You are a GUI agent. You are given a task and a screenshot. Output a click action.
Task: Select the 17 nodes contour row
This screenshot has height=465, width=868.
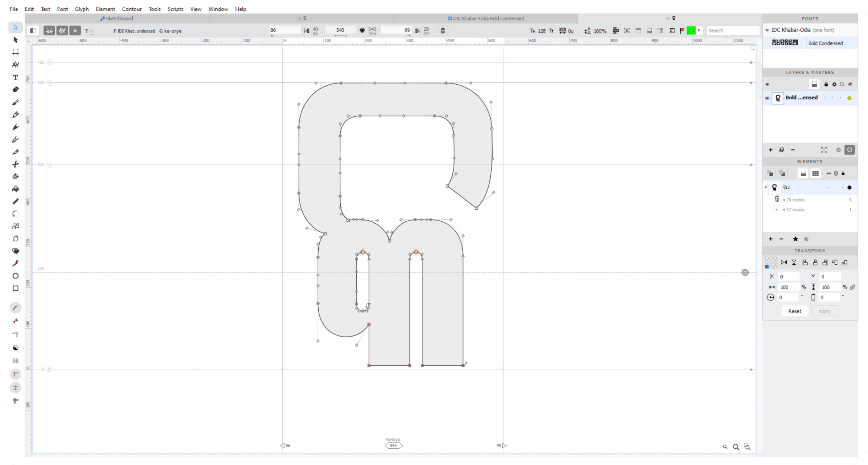click(810, 209)
